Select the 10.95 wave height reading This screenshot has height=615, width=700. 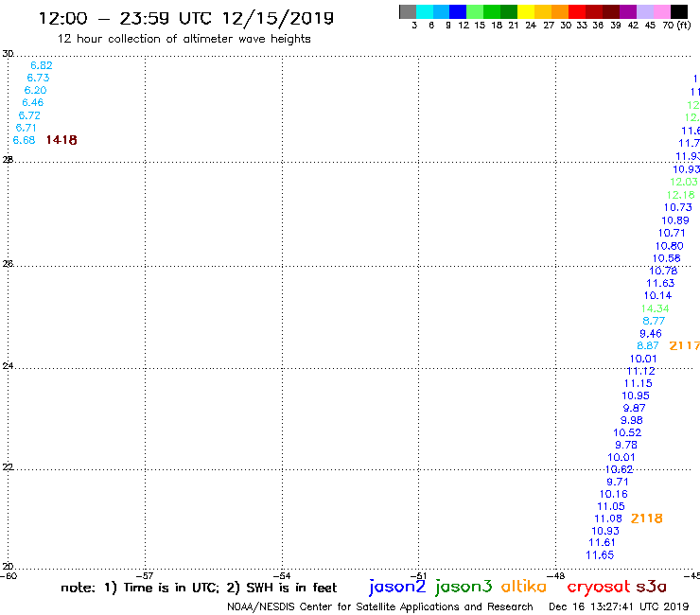[636, 395]
